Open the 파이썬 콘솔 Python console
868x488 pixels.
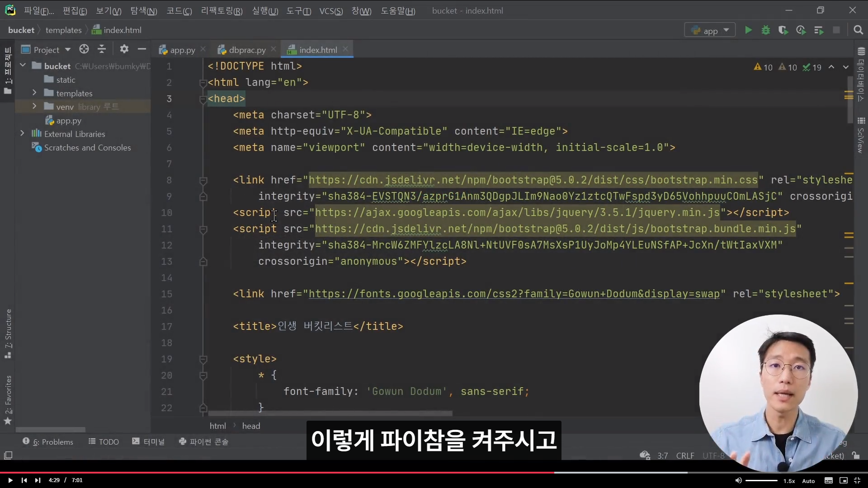click(204, 442)
